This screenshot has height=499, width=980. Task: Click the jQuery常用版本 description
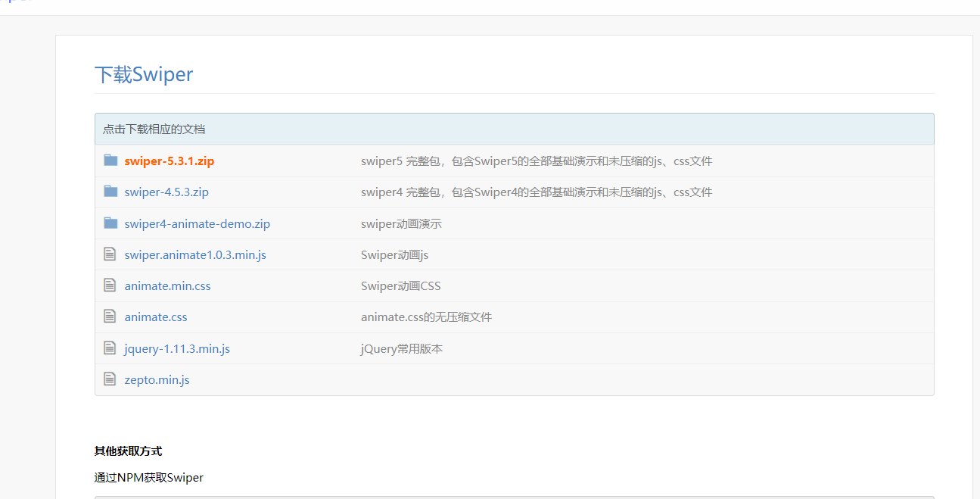[x=402, y=349]
